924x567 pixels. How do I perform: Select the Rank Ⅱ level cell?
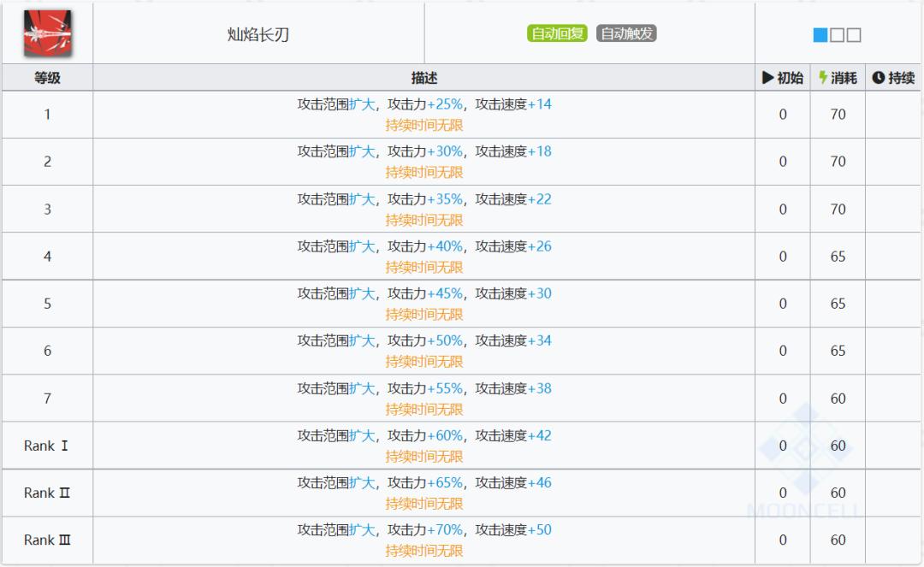pos(47,493)
